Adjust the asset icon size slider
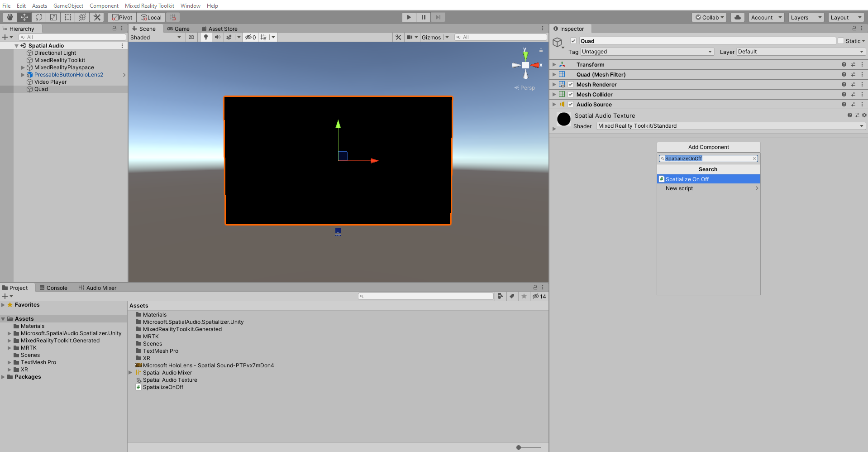This screenshot has height=452, width=868. coord(519,447)
